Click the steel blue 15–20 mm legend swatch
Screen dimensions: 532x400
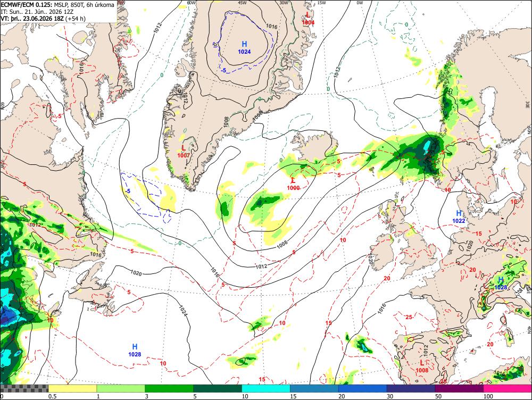tap(314, 388)
